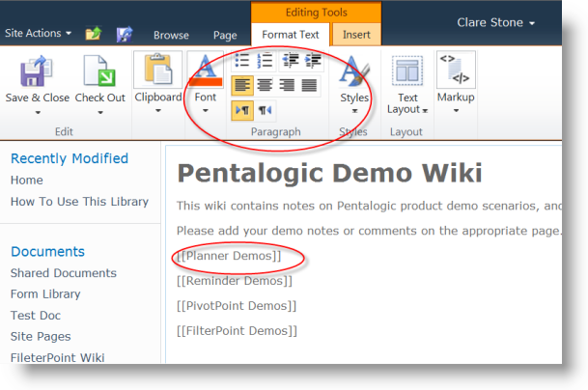Image resolution: width=588 pixels, height=390 pixels.
Task: Increase paragraph indent
Action: pyautogui.click(x=313, y=61)
